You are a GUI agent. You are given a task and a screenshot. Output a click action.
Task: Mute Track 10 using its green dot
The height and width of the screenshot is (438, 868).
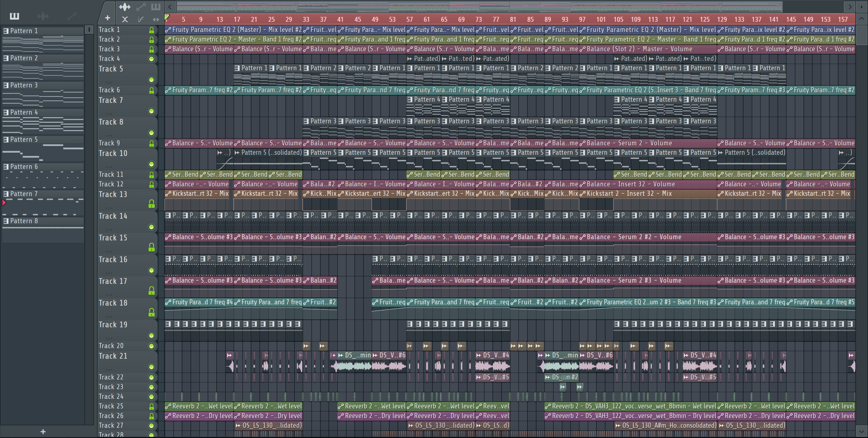coord(152,164)
